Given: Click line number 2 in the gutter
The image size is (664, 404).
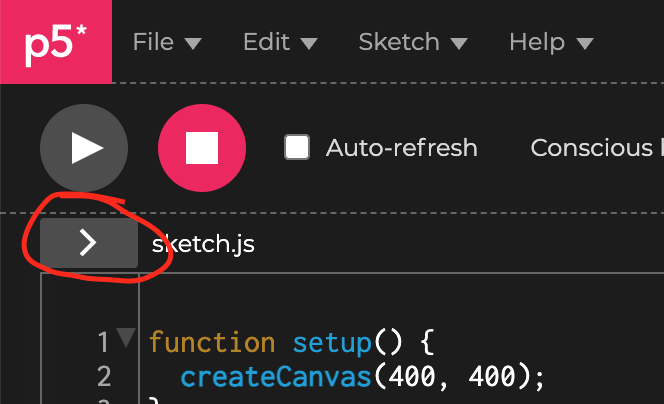Looking at the screenshot, I should click(104, 376).
